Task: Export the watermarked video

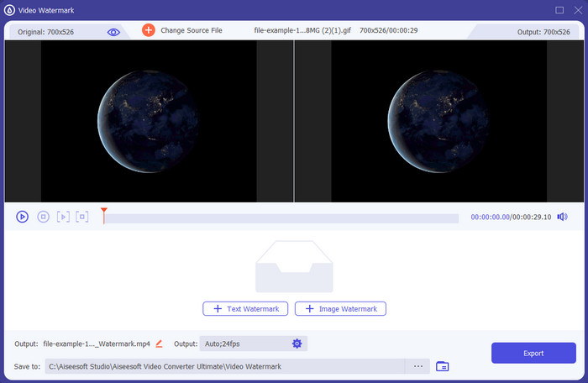Action: tap(533, 353)
